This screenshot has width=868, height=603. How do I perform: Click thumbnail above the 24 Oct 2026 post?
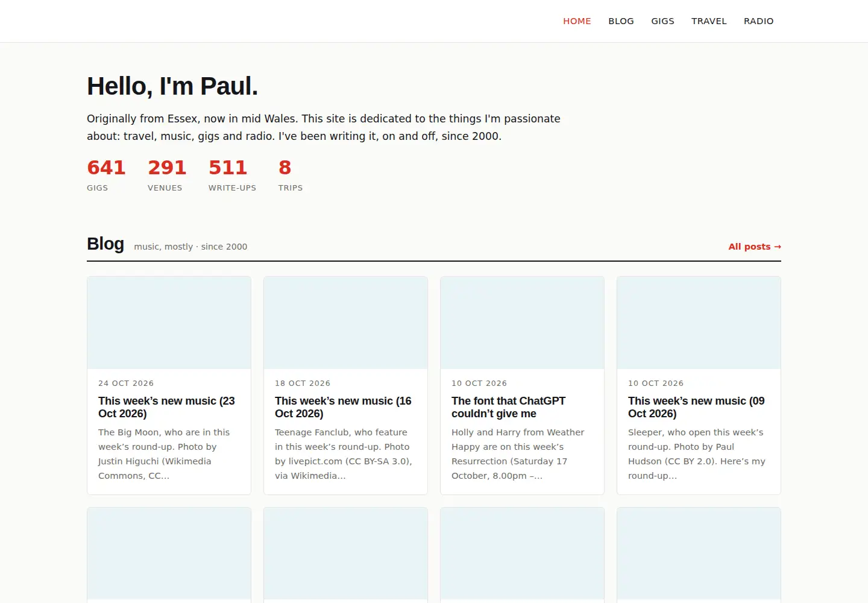coord(169,323)
